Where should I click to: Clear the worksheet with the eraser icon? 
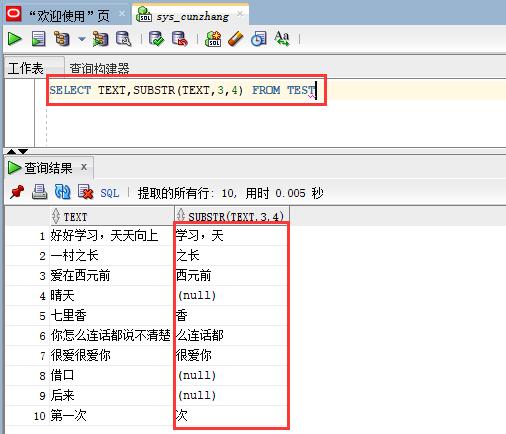(x=236, y=39)
